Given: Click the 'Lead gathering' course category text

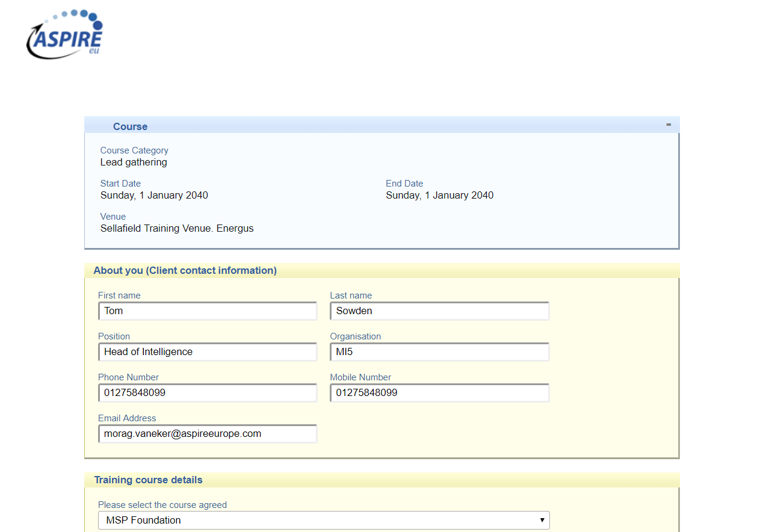Looking at the screenshot, I should pyautogui.click(x=134, y=162).
